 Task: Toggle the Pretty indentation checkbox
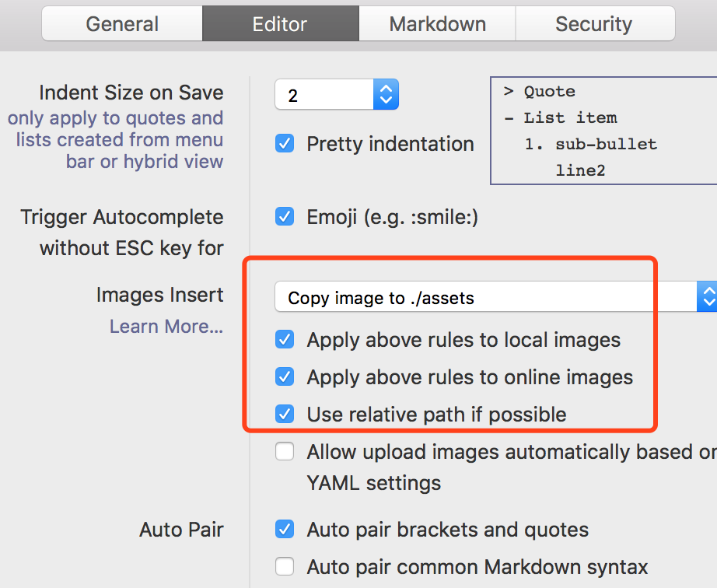[285, 143]
